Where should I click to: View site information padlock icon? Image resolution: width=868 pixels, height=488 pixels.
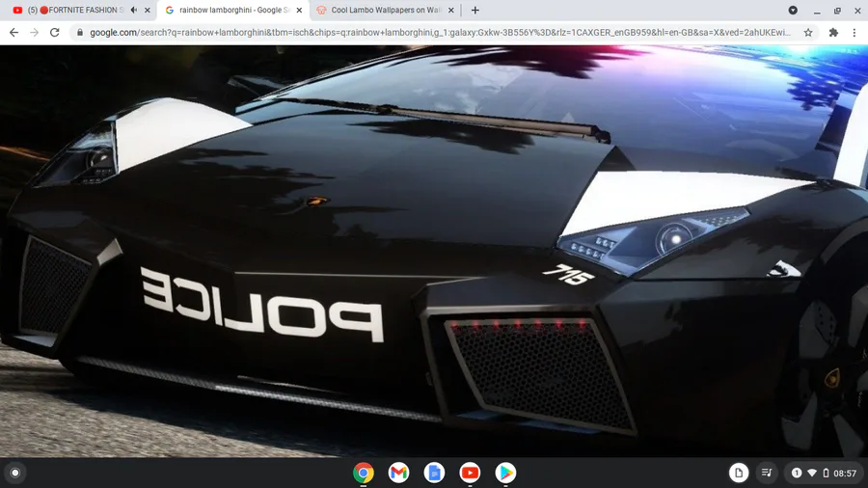click(80, 33)
